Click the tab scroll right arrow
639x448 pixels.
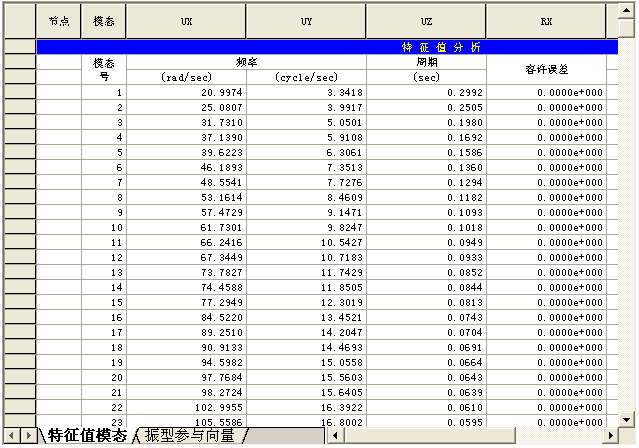click(28, 436)
